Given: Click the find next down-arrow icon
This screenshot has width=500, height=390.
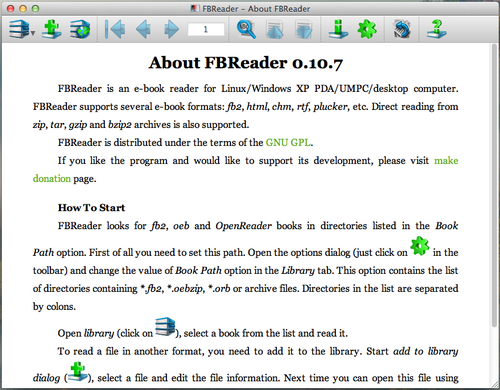Looking at the screenshot, I should [x=304, y=29].
